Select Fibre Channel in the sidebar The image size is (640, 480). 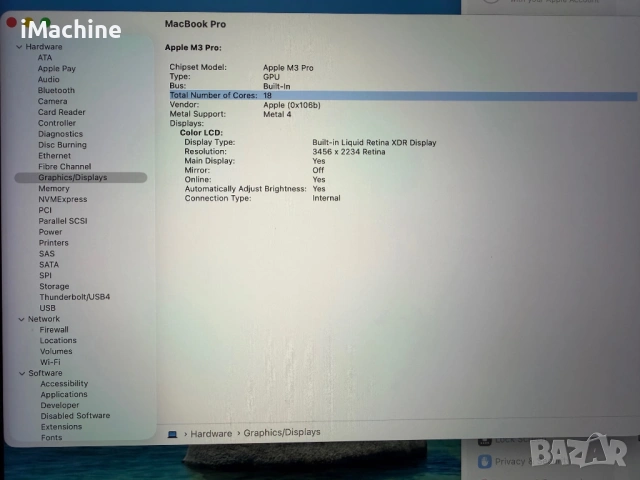(x=65, y=167)
